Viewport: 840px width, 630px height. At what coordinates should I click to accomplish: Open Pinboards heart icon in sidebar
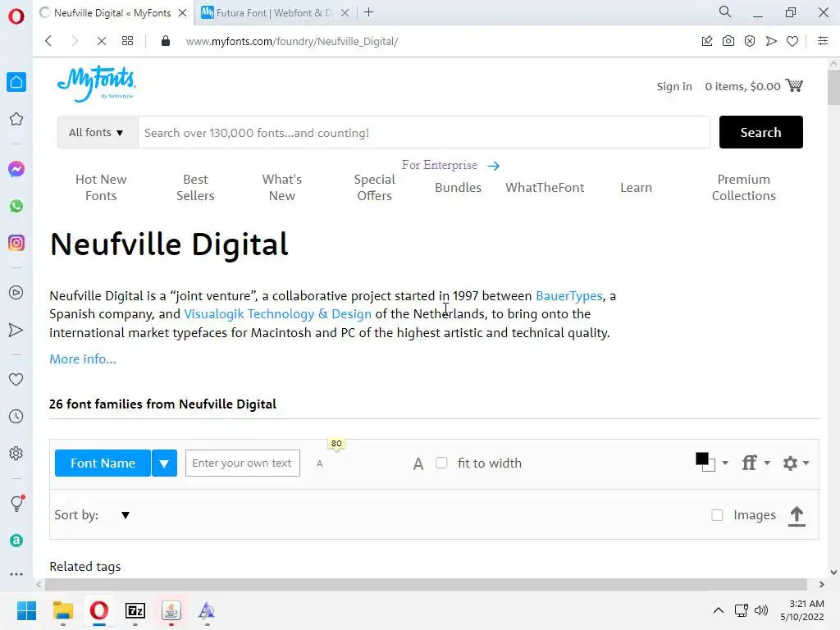(16, 379)
